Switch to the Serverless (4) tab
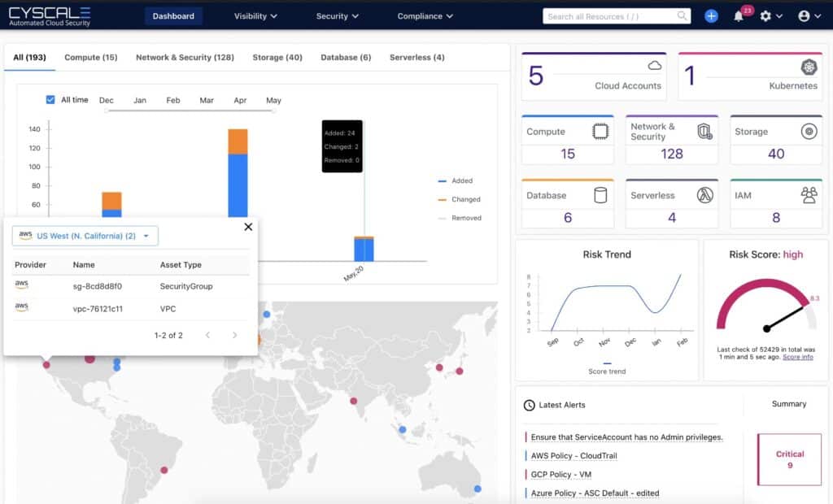833x504 pixels. click(417, 58)
